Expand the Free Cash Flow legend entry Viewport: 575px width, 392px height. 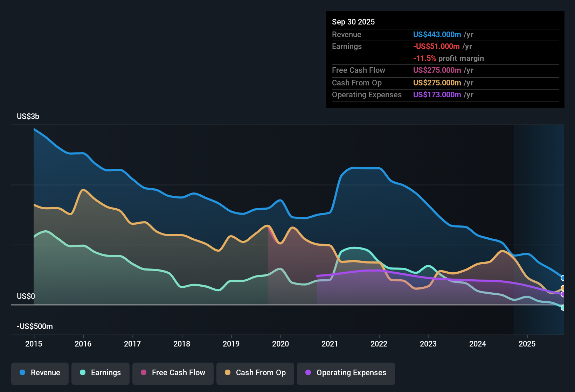pos(173,373)
